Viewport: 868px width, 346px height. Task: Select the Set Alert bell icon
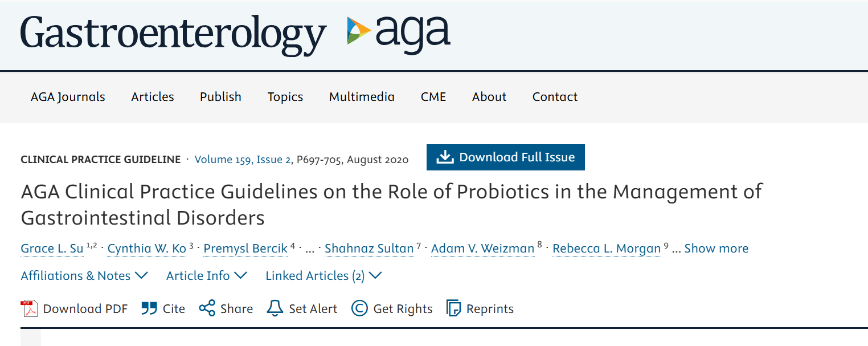(275, 308)
